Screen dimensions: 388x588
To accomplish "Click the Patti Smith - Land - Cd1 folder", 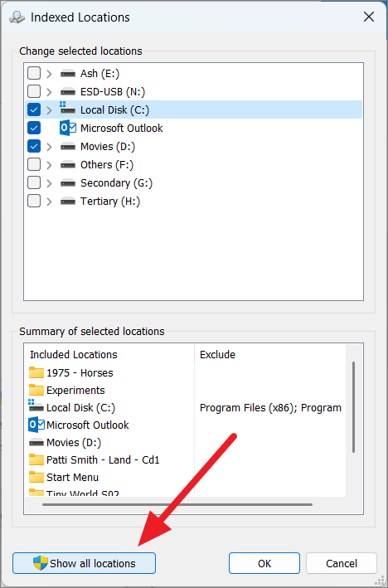I will 95,459.
